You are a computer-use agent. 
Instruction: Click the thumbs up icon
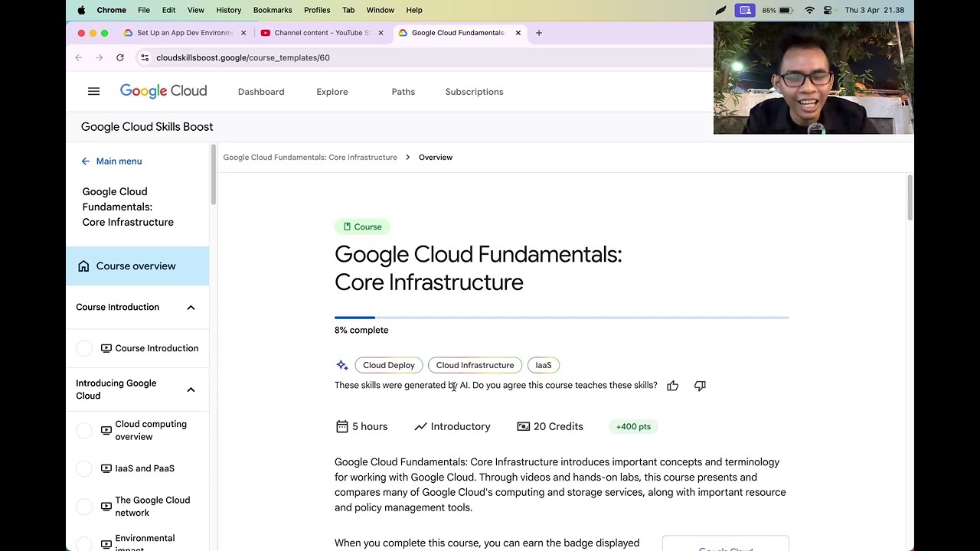pyautogui.click(x=672, y=386)
